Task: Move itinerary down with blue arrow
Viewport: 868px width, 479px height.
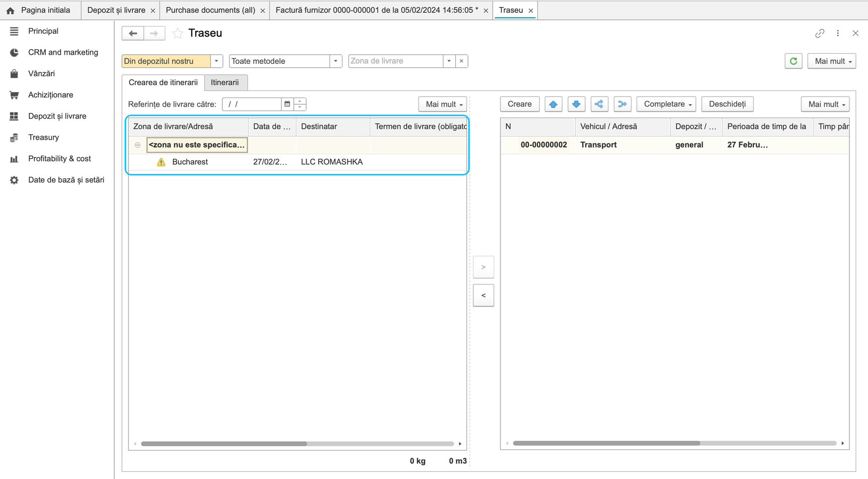Action: click(x=576, y=104)
